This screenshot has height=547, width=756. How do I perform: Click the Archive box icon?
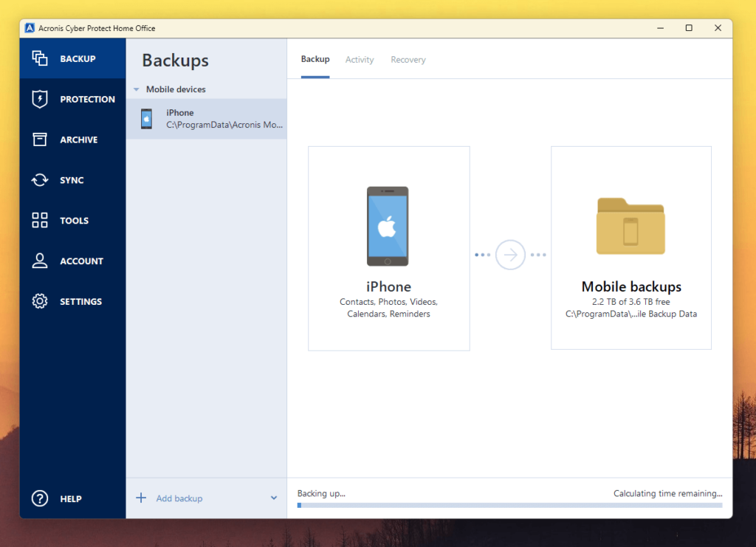(40, 140)
